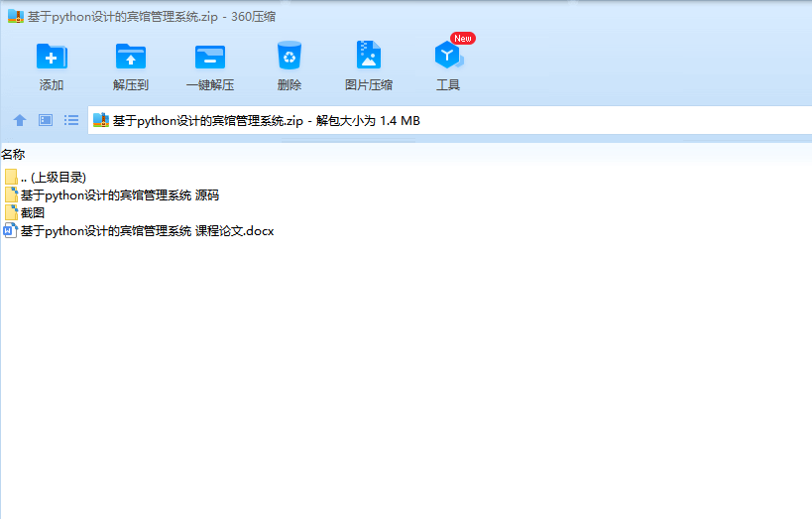The image size is (812, 519).
Task: Select file 基于python设计的宾馆管理系统 课程论文.docx
Action: point(147,231)
